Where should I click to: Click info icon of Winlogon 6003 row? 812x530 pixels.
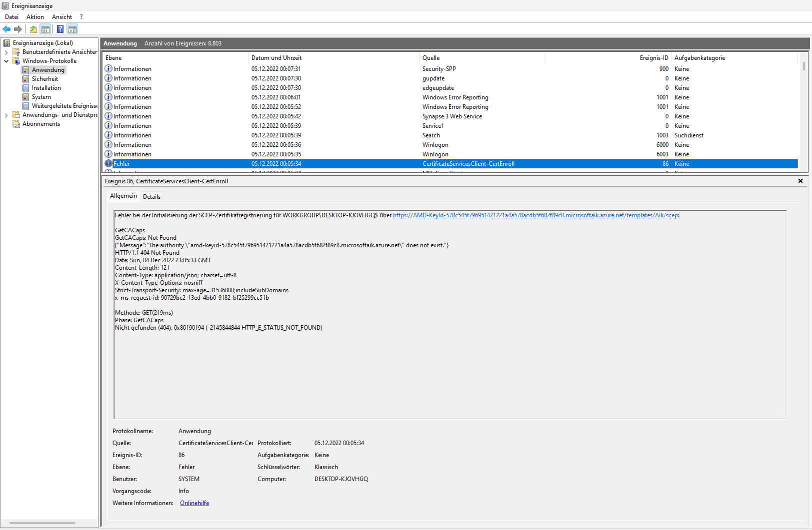[x=108, y=154]
